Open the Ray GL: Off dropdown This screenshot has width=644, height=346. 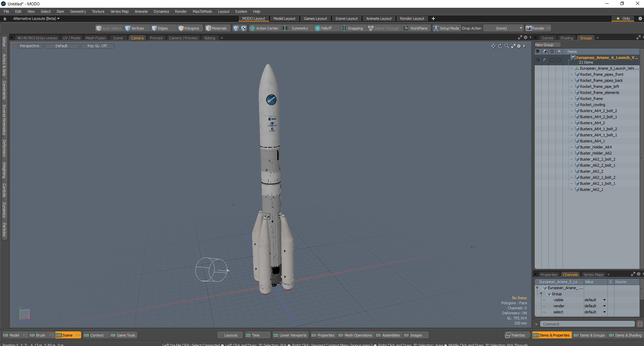pyautogui.click(x=97, y=46)
